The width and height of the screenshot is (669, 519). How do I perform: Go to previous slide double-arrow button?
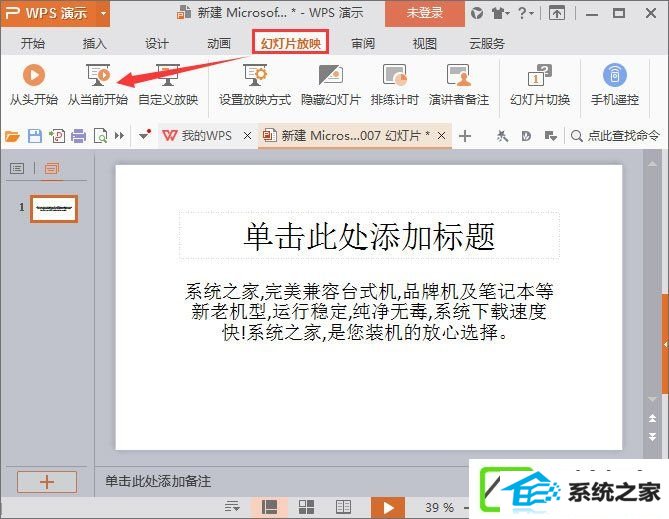(x=652, y=418)
